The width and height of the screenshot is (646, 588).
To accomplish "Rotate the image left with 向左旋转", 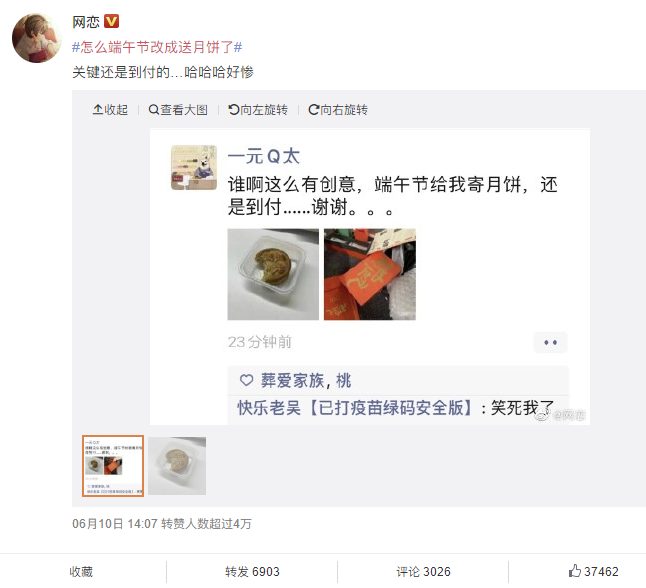I will click(258, 110).
